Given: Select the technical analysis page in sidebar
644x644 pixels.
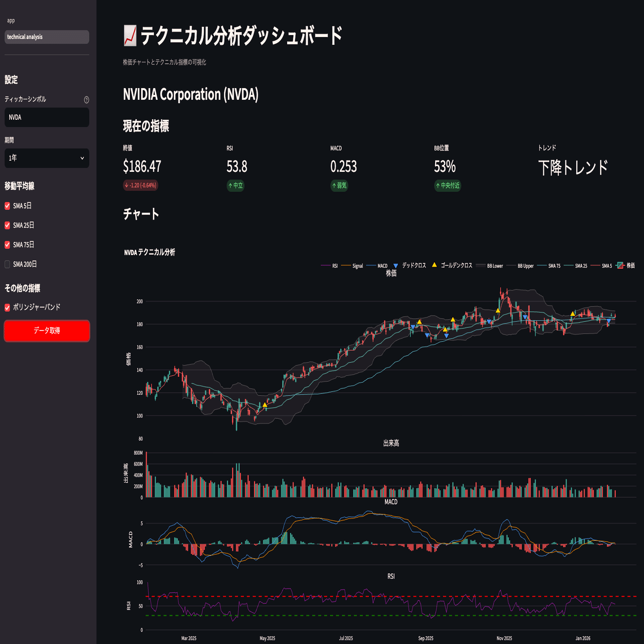Looking at the screenshot, I should click(x=47, y=37).
